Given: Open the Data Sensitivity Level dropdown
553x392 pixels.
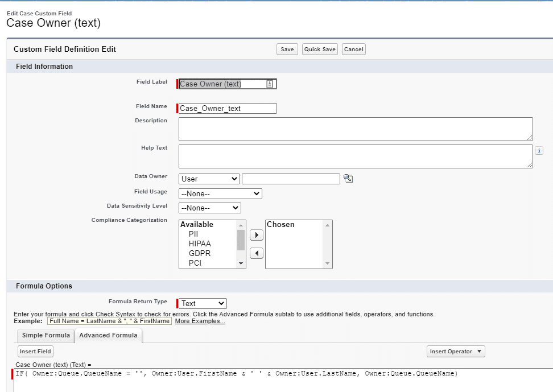Looking at the screenshot, I should [x=210, y=208].
